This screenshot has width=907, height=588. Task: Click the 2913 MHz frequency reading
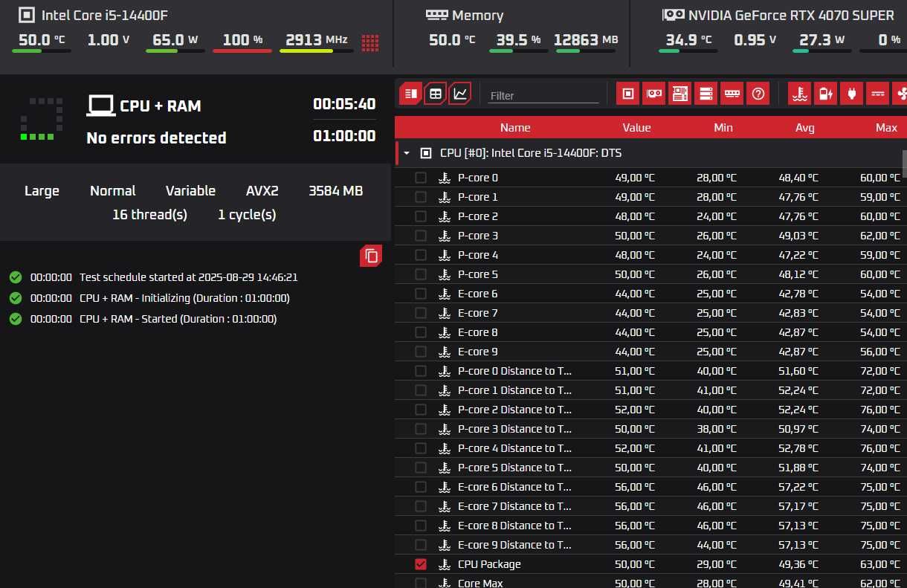[x=317, y=39]
